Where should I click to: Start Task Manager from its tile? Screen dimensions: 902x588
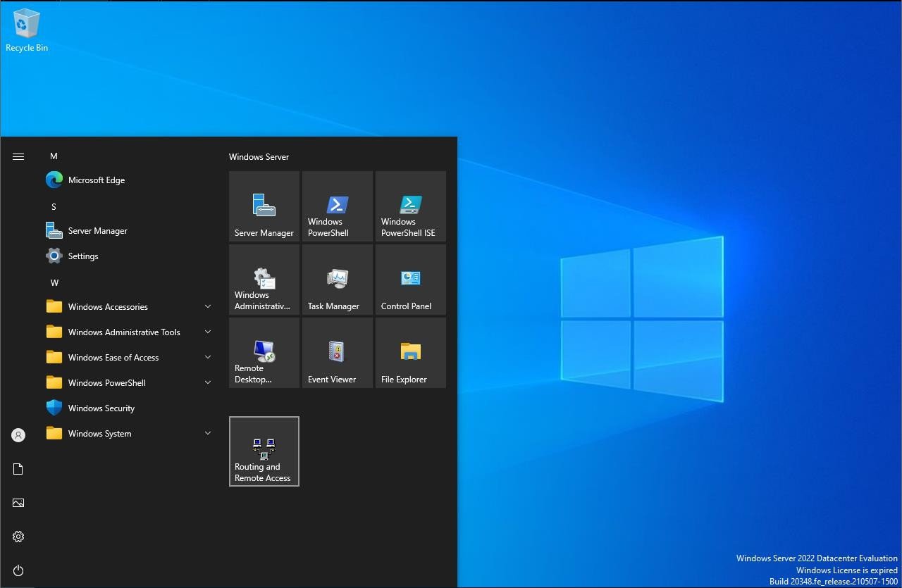pyautogui.click(x=338, y=280)
